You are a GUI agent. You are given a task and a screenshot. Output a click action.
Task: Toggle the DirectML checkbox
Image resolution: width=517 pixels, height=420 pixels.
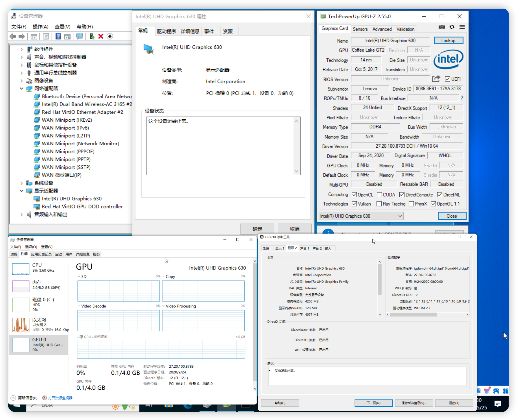click(440, 195)
